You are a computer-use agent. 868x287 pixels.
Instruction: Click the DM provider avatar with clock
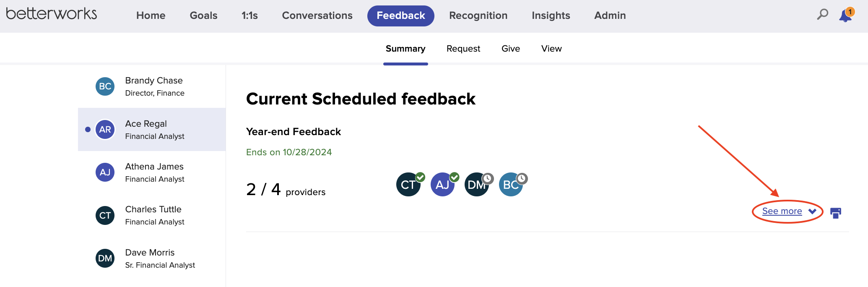point(477,184)
